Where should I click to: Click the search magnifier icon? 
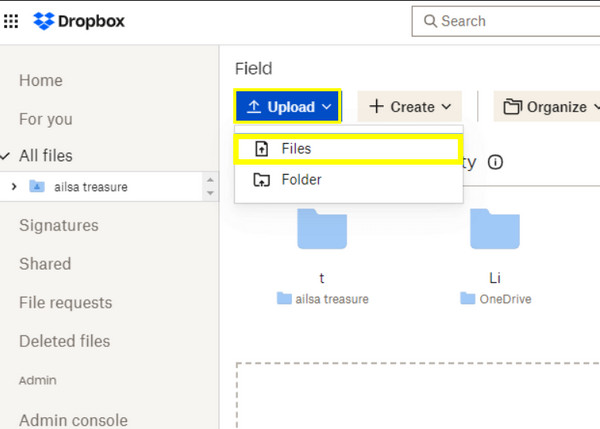click(x=430, y=21)
